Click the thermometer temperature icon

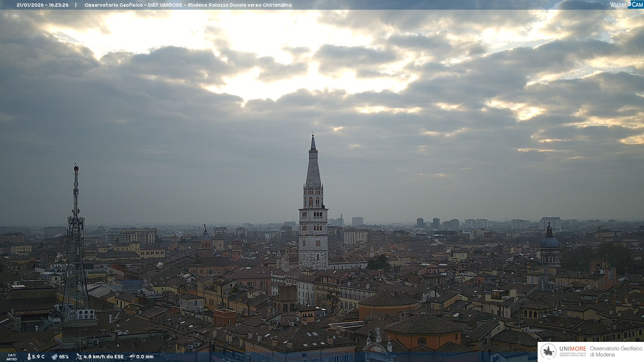(29, 357)
